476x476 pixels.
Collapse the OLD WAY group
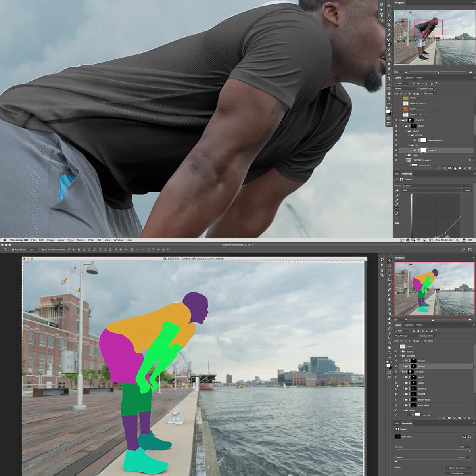[x=401, y=356]
